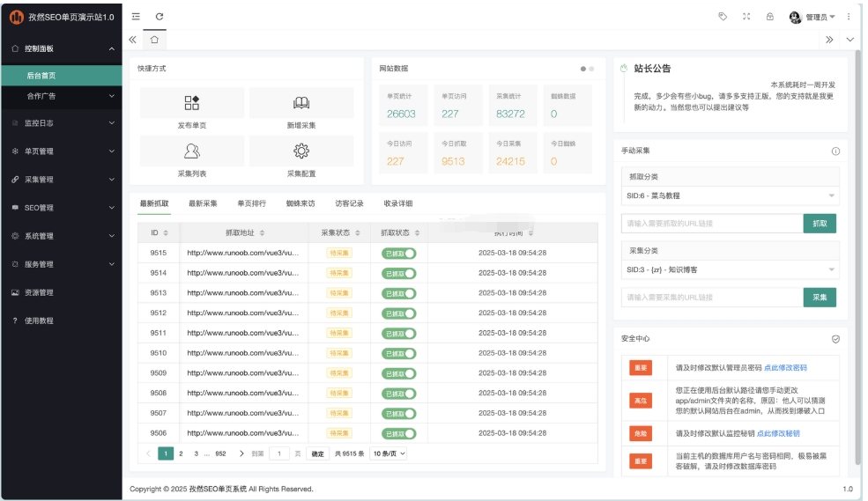Open the three-dot more options menu
Viewport: 868px width, 501px height.
849,17
